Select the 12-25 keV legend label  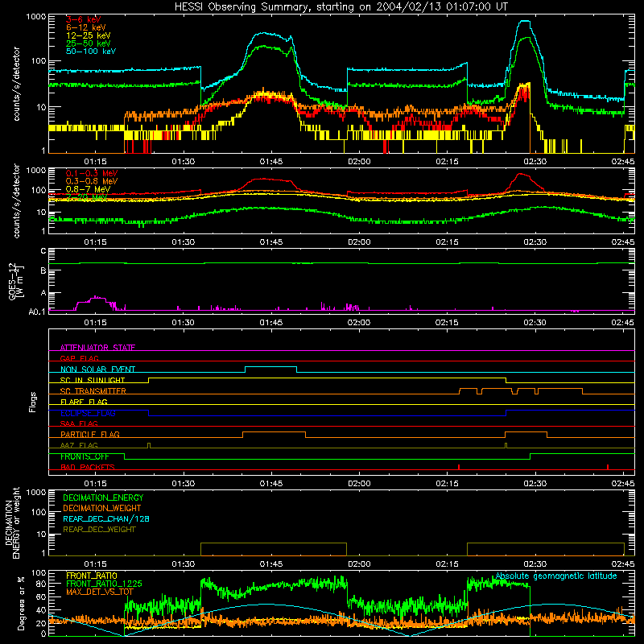89,35
